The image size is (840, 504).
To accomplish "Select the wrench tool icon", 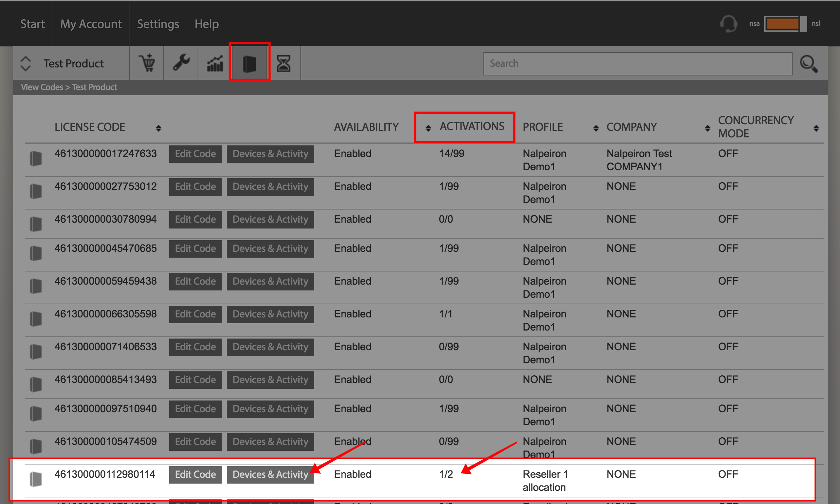I will (181, 63).
